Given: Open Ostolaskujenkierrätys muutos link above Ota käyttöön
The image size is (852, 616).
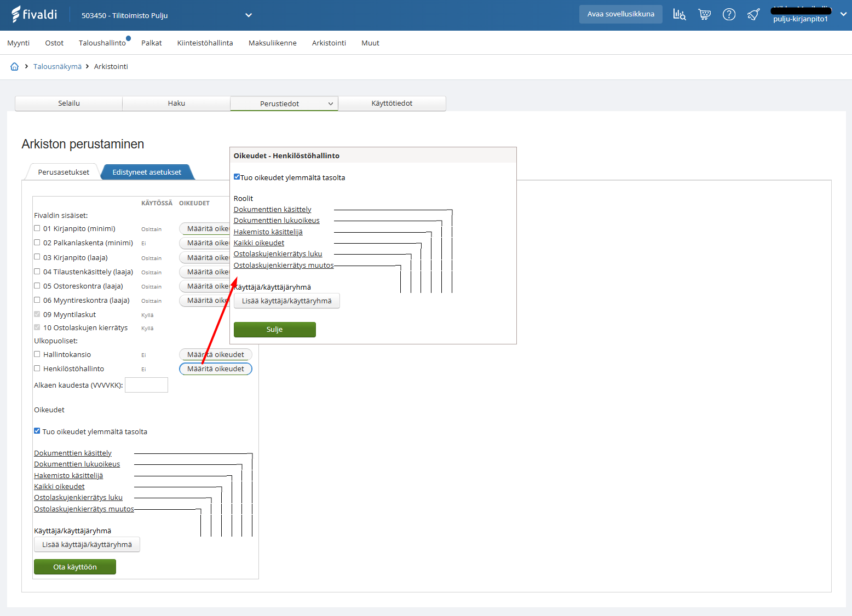Looking at the screenshot, I should pyautogui.click(x=84, y=509).
